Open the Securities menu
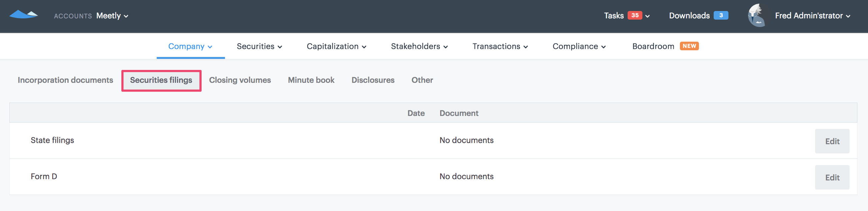868x211 pixels. coord(259,46)
